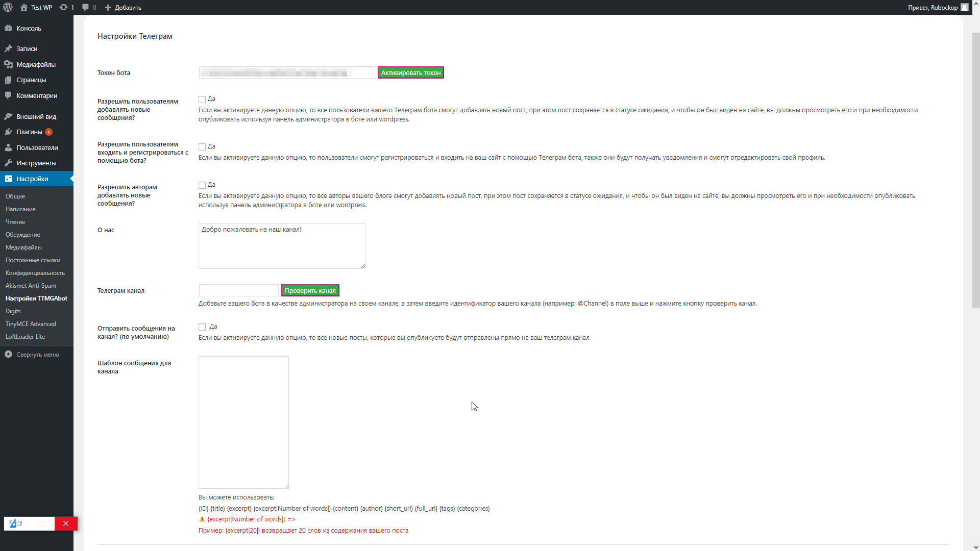Viewport: 980px width, 551px height.
Task: Open Инструменты tools menu
Action: 36,163
